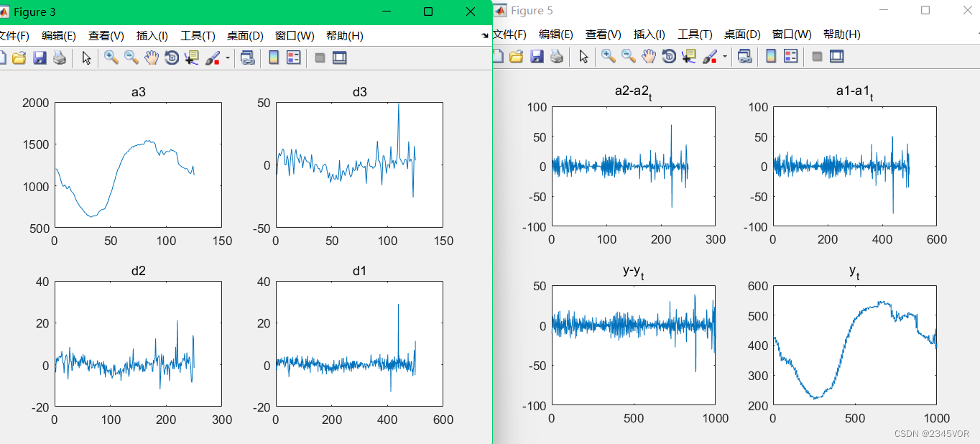
Task: Hide plot tools in Figure 3
Action: point(320,58)
